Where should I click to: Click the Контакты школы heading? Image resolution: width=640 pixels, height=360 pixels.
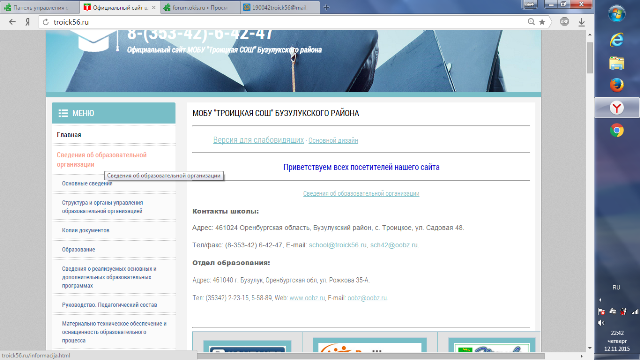tap(225, 211)
